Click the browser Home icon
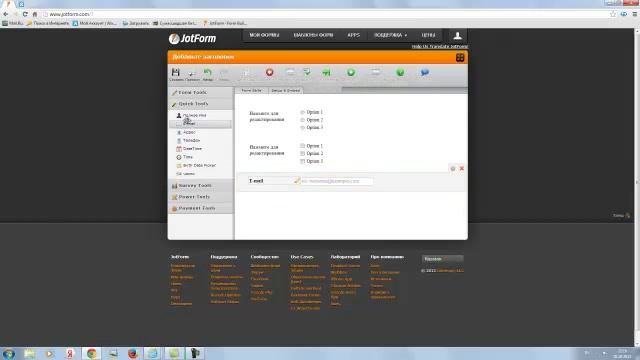Viewport: 640px width, 360px height. point(35,14)
